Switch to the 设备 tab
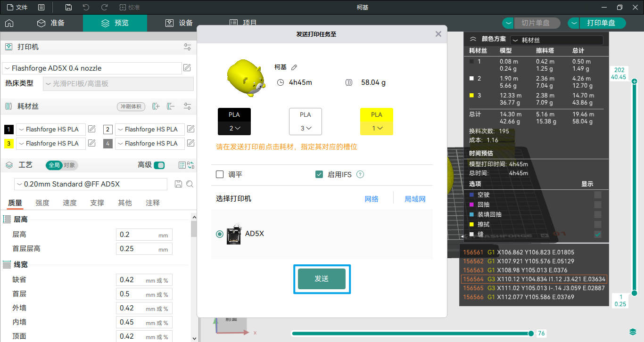This screenshot has height=342, width=644. click(x=179, y=23)
